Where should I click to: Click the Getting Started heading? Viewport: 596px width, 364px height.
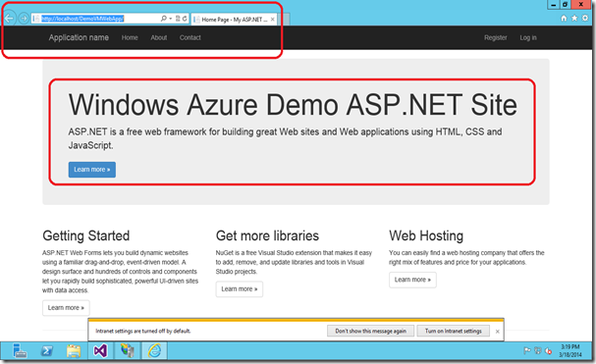coord(85,235)
